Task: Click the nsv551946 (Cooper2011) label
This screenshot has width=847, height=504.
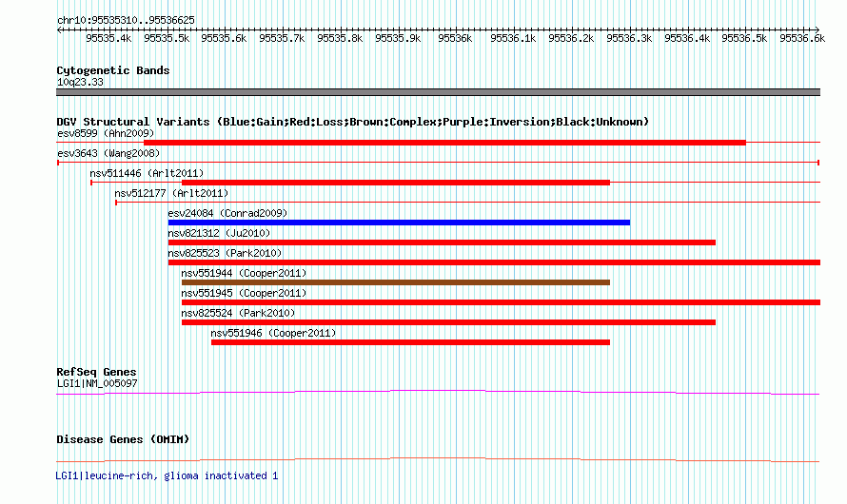Action: point(273,333)
